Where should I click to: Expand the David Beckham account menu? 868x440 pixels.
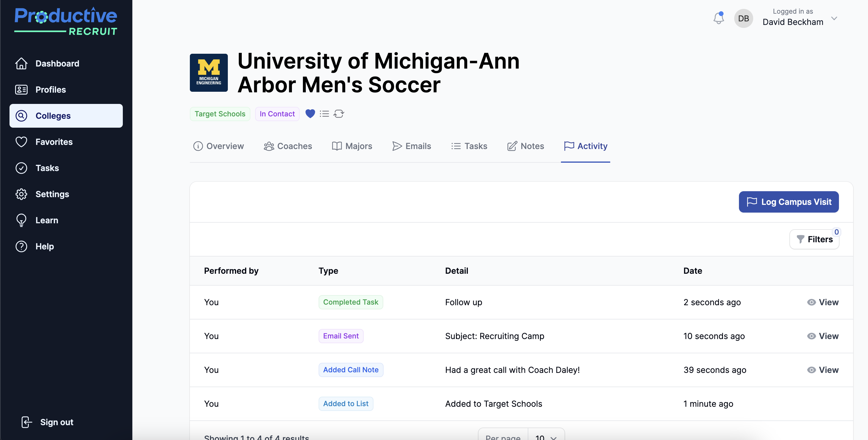pos(834,18)
